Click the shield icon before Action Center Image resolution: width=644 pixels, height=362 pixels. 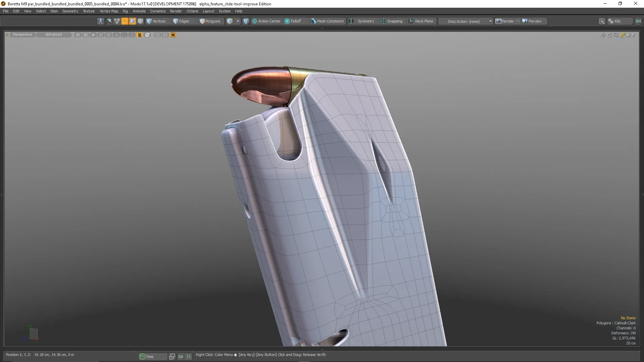coord(246,21)
